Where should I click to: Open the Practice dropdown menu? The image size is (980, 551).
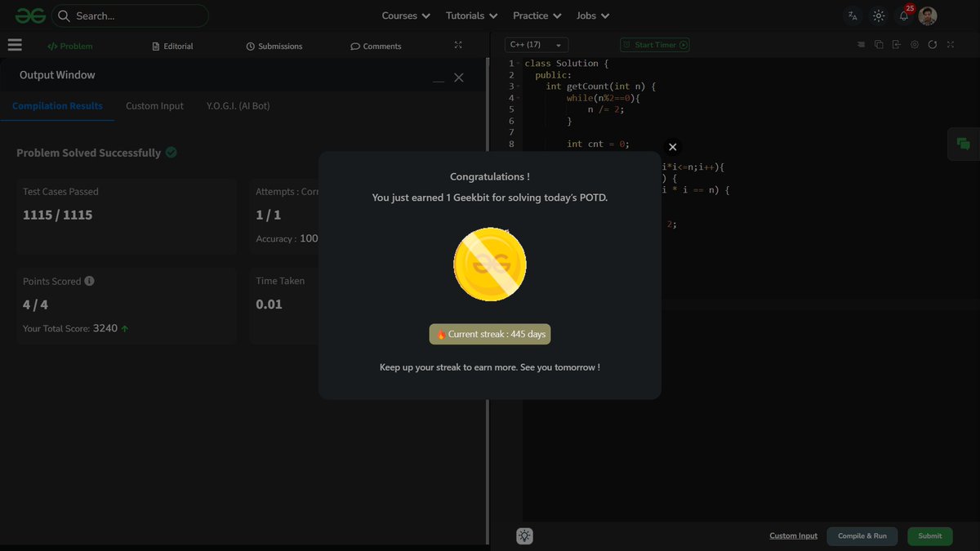[537, 16]
